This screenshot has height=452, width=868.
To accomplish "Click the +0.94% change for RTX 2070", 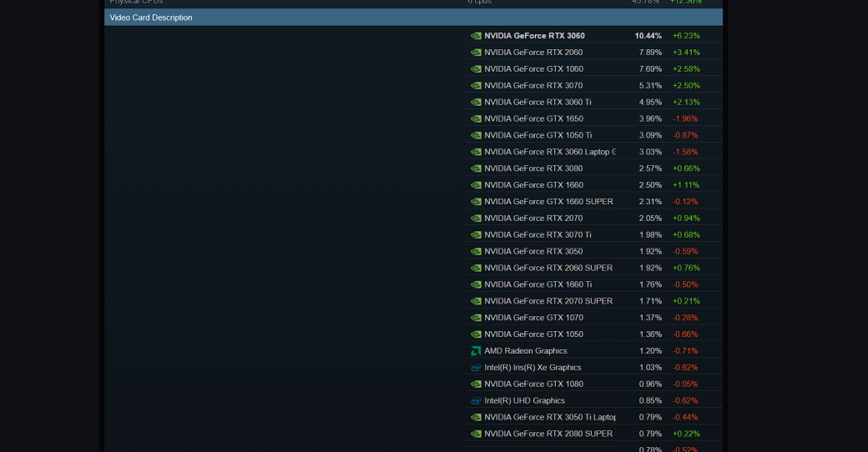I will pyautogui.click(x=686, y=218).
